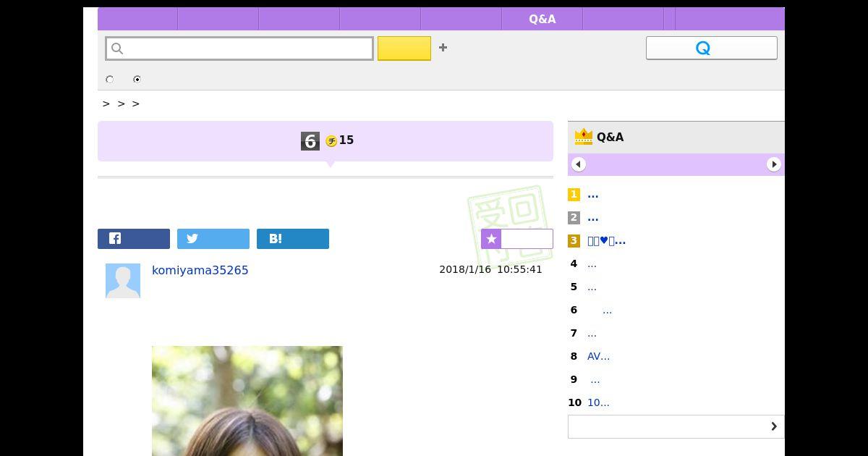The height and width of the screenshot is (456, 868).
Task: Click the crown icon beside Q&A heading
Action: click(583, 136)
